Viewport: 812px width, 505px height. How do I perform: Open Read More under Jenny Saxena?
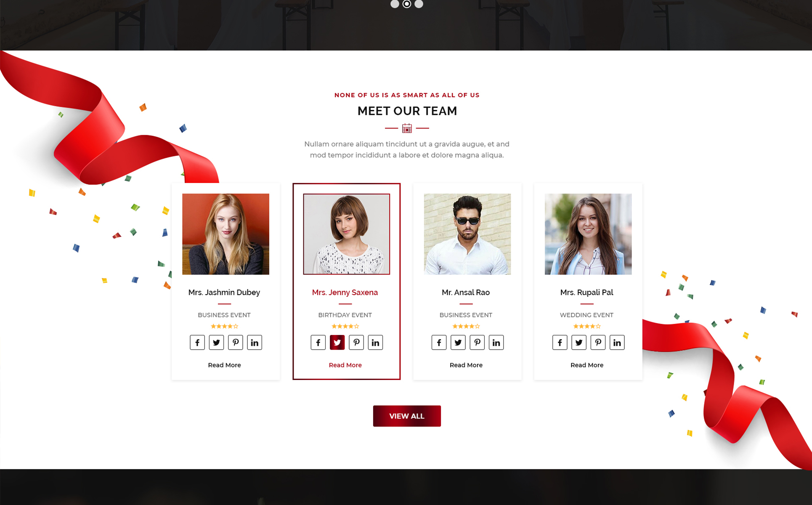(345, 365)
